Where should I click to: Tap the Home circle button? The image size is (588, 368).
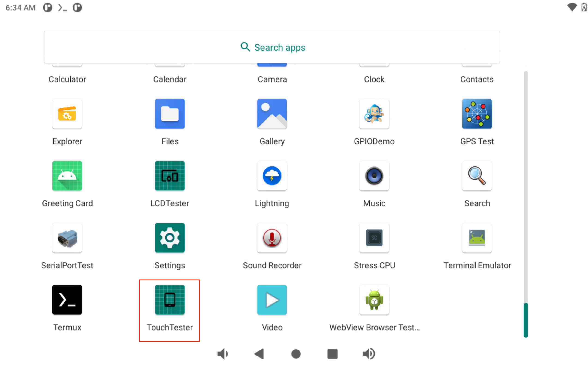click(x=296, y=354)
